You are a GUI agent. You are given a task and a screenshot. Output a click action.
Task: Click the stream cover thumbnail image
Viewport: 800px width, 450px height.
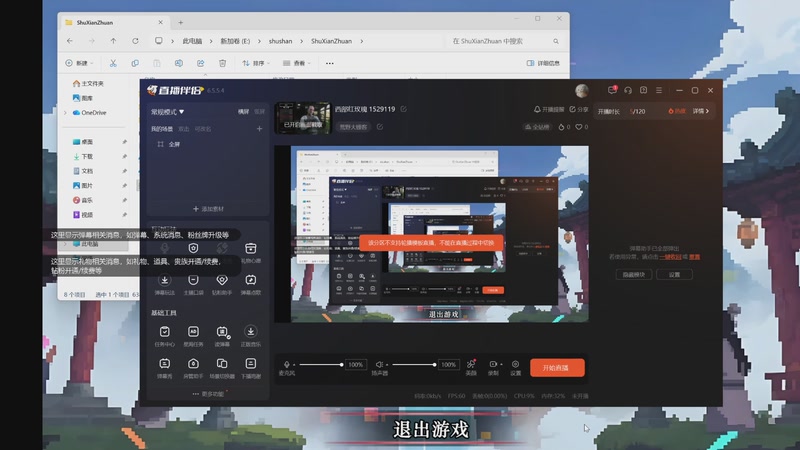pyautogui.click(x=303, y=118)
